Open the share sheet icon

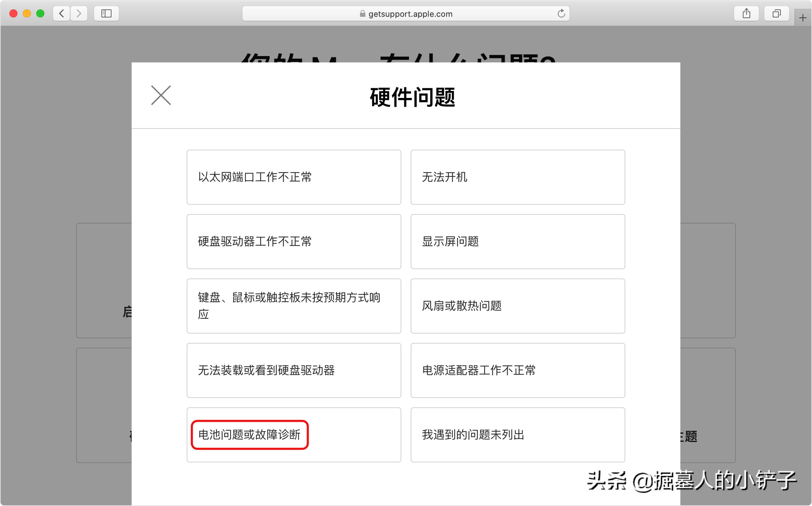(x=747, y=13)
